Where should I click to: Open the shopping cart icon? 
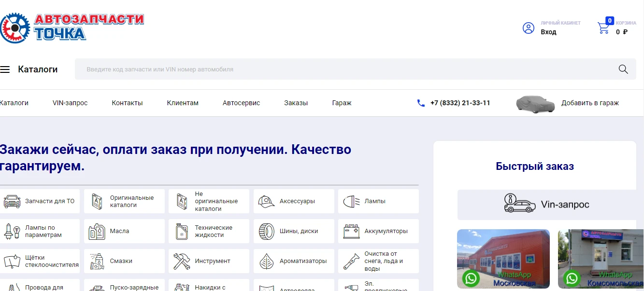point(603,28)
